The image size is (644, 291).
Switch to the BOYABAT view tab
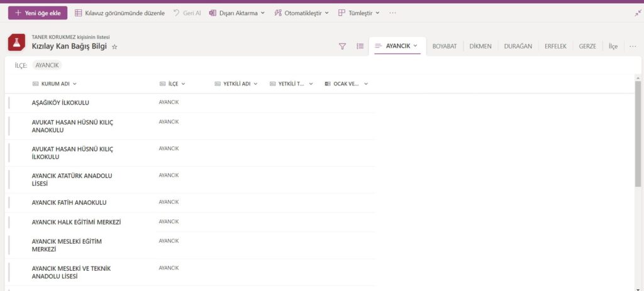445,46
